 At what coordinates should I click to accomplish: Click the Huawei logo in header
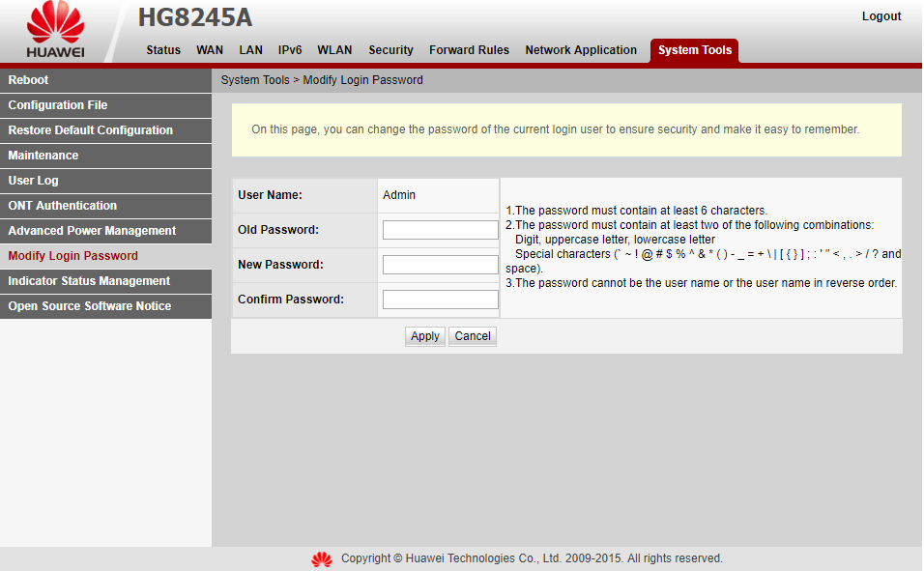point(55,29)
